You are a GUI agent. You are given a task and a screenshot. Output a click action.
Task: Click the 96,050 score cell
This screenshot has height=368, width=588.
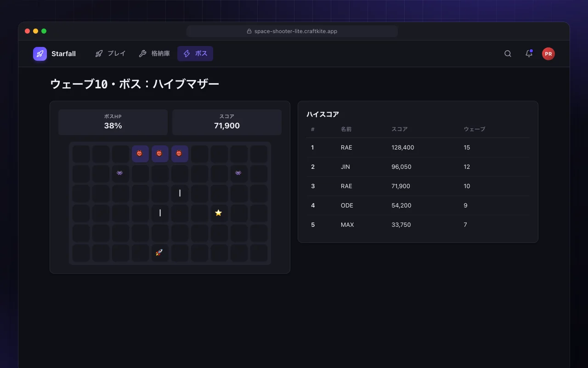coord(401,167)
